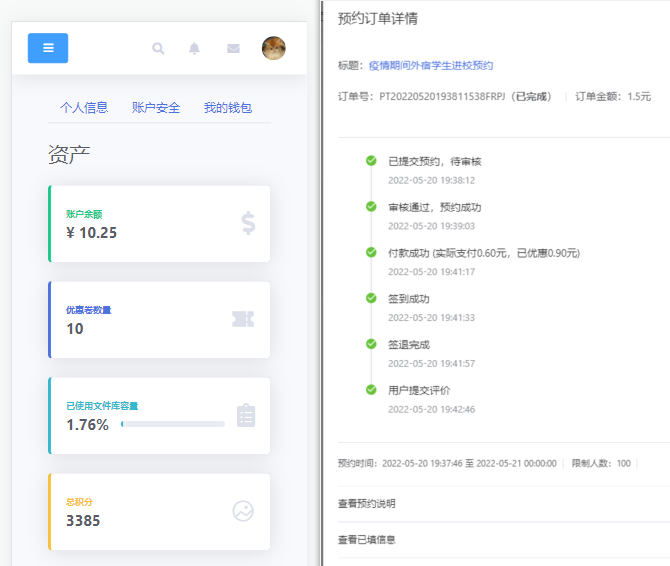Click the 预约时间 range text
The image size is (670, 566).
tap(447, 463)
